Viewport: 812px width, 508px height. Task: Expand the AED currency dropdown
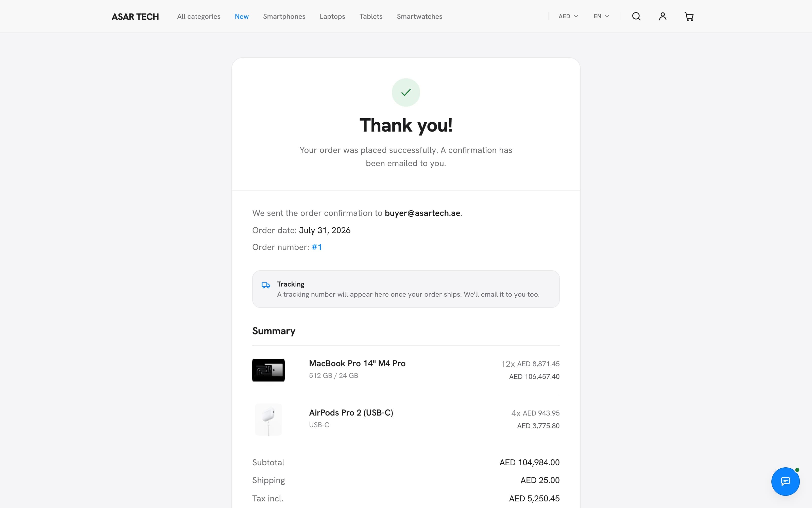(568, 16)
